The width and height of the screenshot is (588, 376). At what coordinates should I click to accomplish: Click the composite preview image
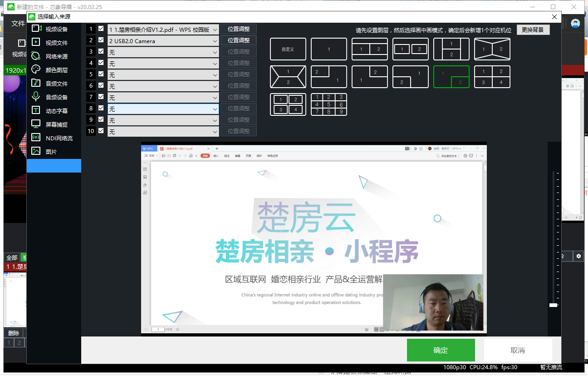tap(314, 239)
